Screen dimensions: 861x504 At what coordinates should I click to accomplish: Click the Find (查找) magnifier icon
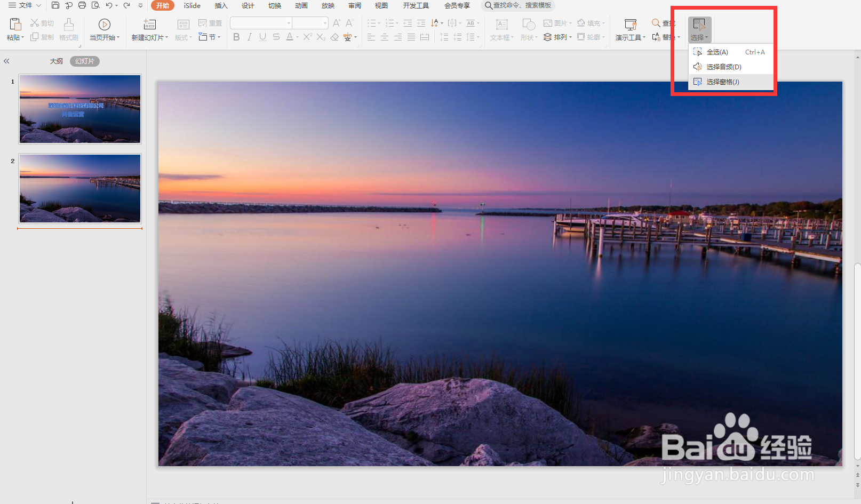click(656, 23)
